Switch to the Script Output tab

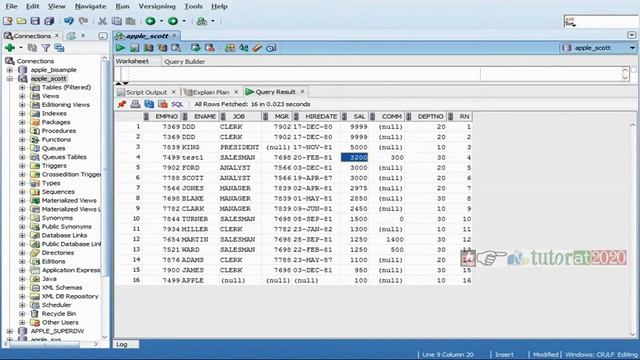coord(146,92)
